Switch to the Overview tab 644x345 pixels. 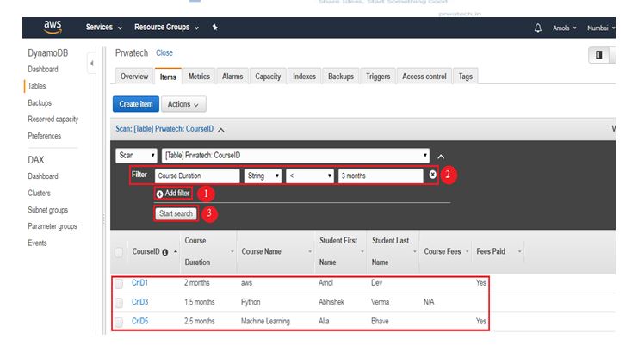coord(134,77)
